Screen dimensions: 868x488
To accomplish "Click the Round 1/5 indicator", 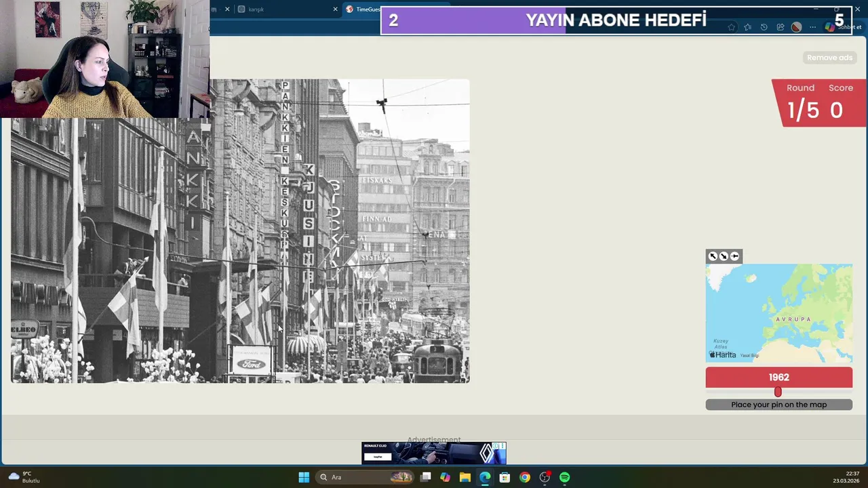I will 802,102.
